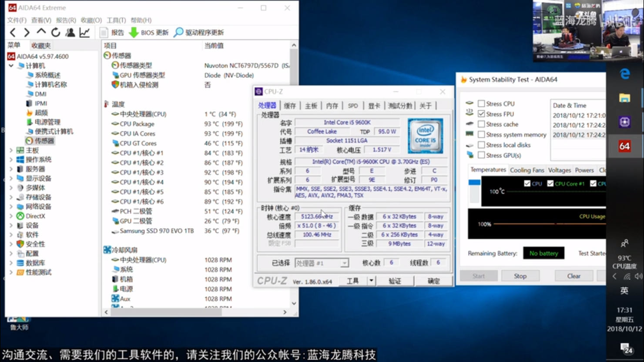Open the 报告(R) menu
This screenshot has height=362, width=644.
pyautogui.click(x=66, y=20)
